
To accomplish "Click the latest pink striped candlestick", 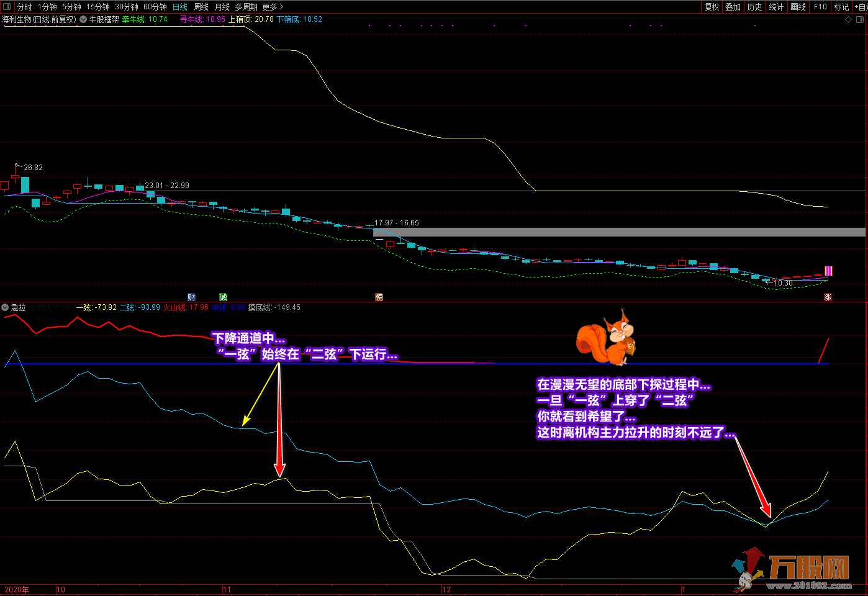I will click(x=828, y=271).
